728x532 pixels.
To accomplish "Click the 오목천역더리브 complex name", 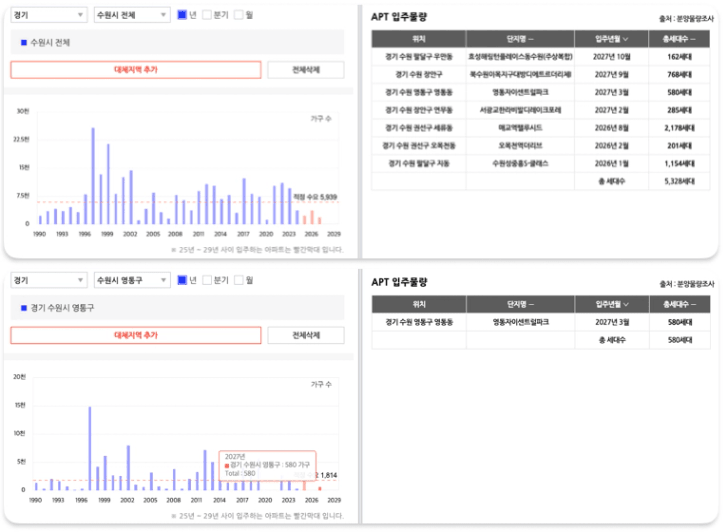I will coord(520,146).
